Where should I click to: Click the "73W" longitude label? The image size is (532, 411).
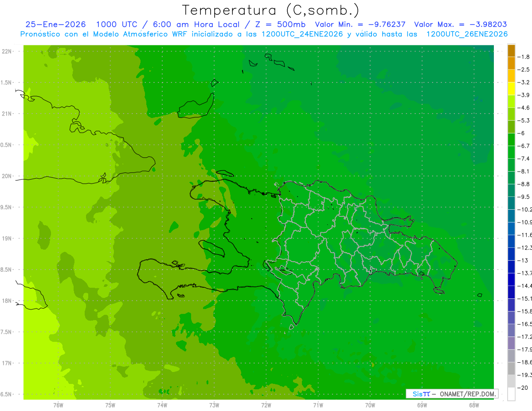[x=214, y=405]
